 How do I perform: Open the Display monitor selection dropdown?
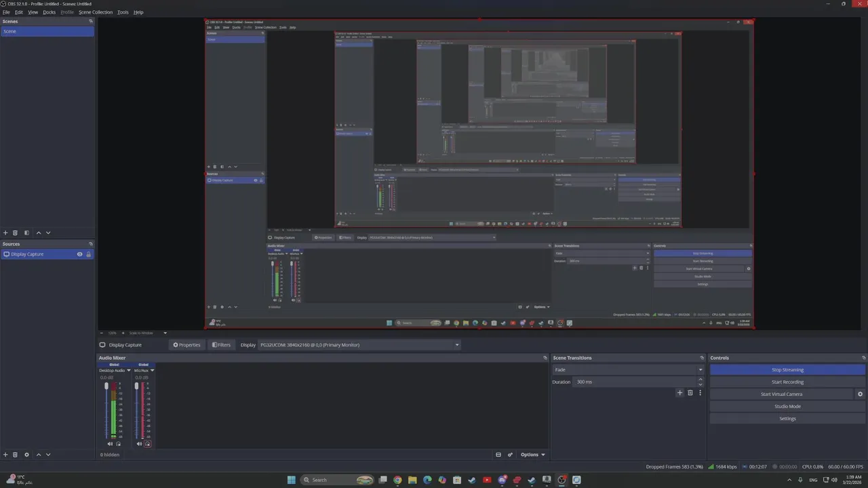pyautogui.click(x=359, y=345)
